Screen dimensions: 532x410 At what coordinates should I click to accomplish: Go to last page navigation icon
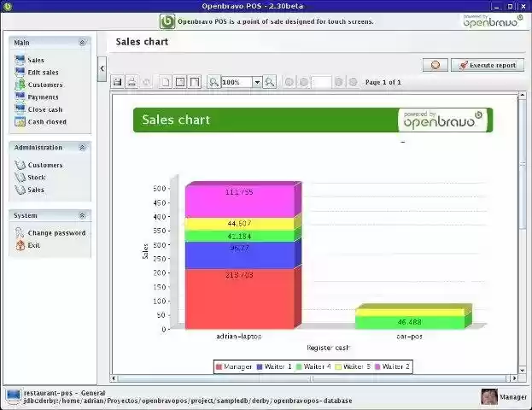[x=354, y=82]
